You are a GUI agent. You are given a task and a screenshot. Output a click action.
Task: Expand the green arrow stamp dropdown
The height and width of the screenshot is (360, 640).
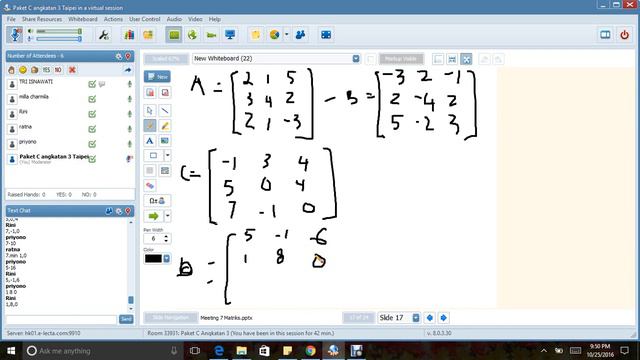coord(167,216)
